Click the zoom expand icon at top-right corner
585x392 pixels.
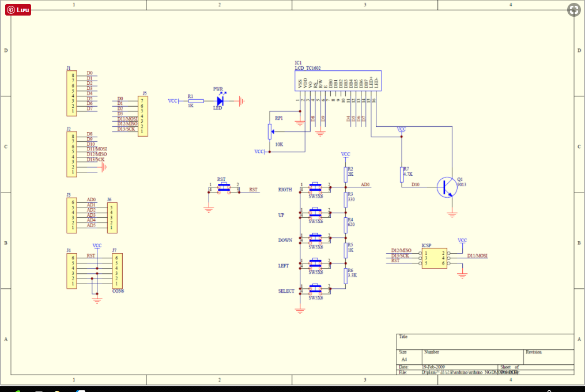[574, 10]
